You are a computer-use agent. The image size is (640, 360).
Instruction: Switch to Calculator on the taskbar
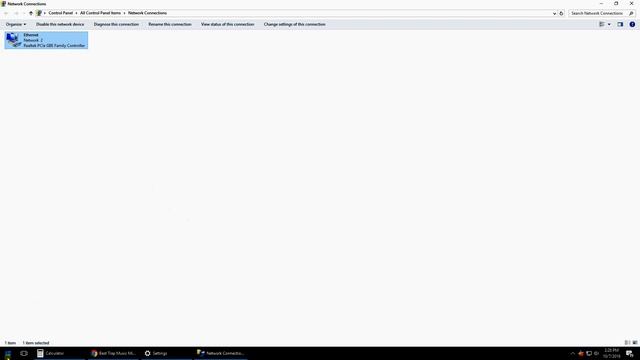(x=60, y=353)
